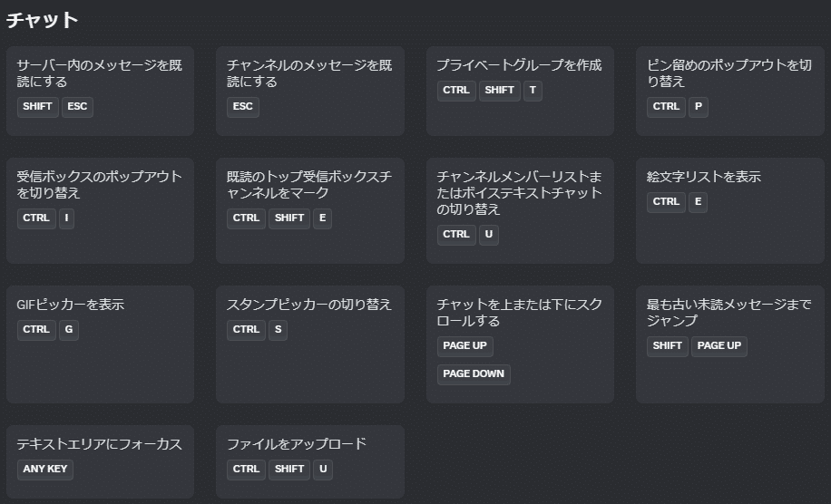Click the PAGE DOWN key badge
The height and width of the screenshot is (504, 831).
click(474, 373)
